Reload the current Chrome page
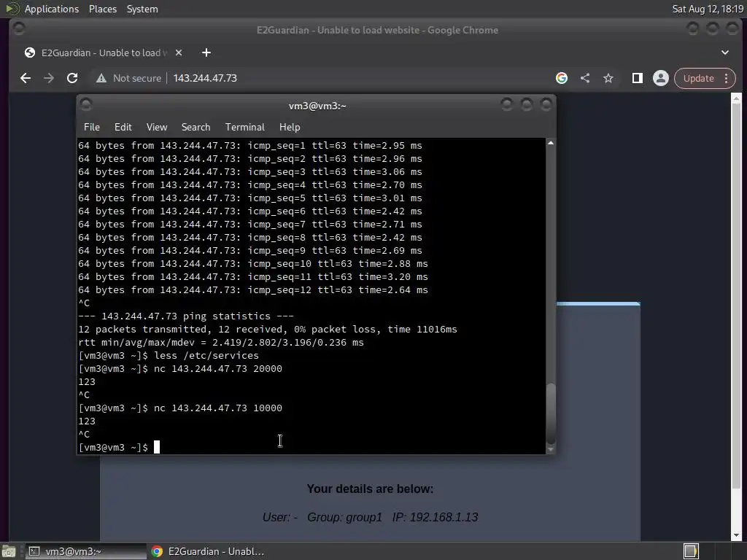 [72, 78]
